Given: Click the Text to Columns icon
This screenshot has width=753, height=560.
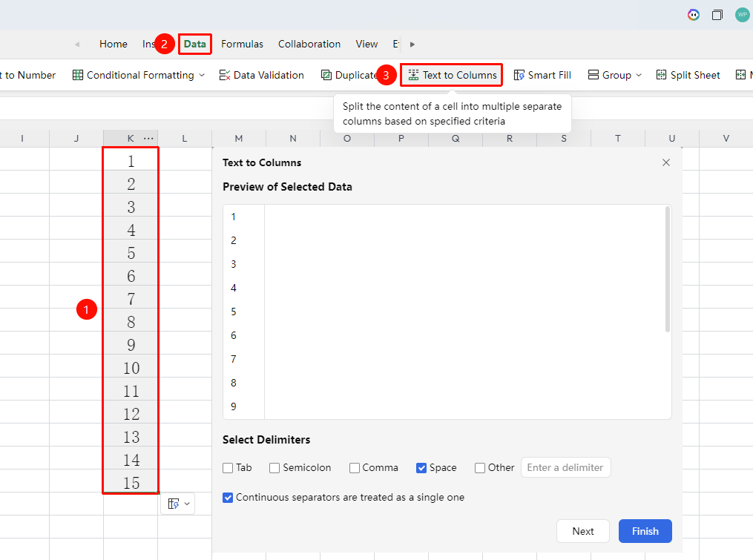Looking at the screenshot, I should click(413, 75).
